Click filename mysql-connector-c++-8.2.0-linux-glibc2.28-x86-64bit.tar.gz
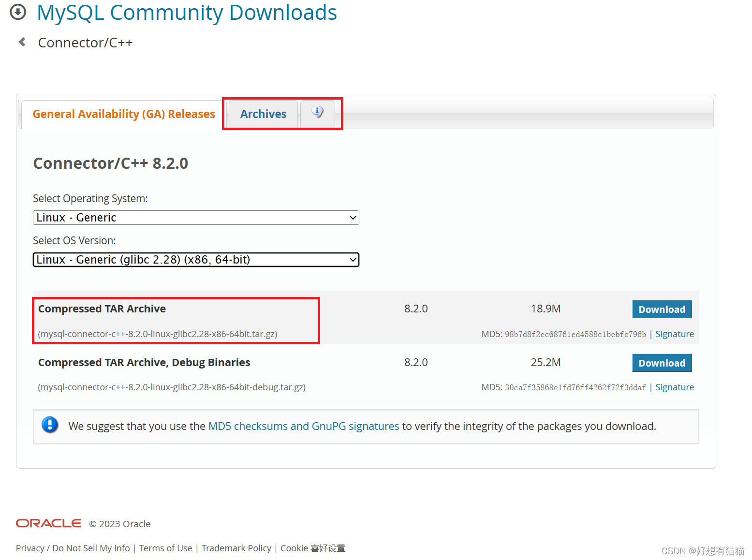The height and width of the screenshot is (560, 752). click(x=158, y=334)
